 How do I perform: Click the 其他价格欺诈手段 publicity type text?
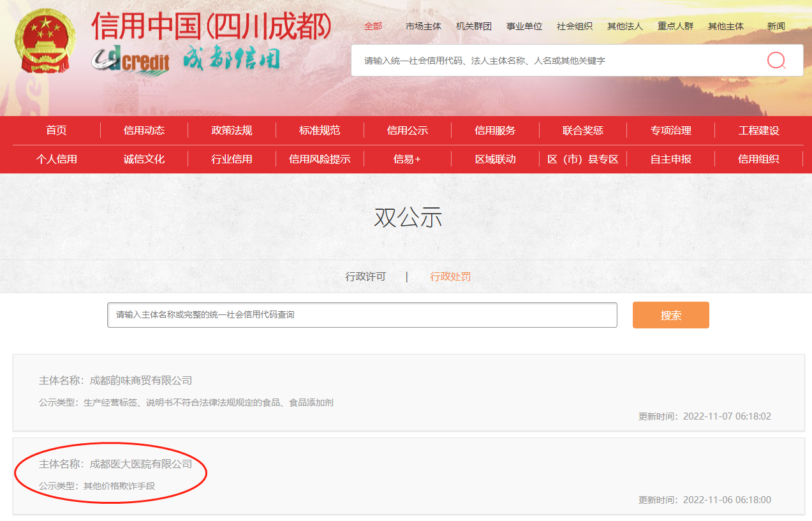point(119,486)
